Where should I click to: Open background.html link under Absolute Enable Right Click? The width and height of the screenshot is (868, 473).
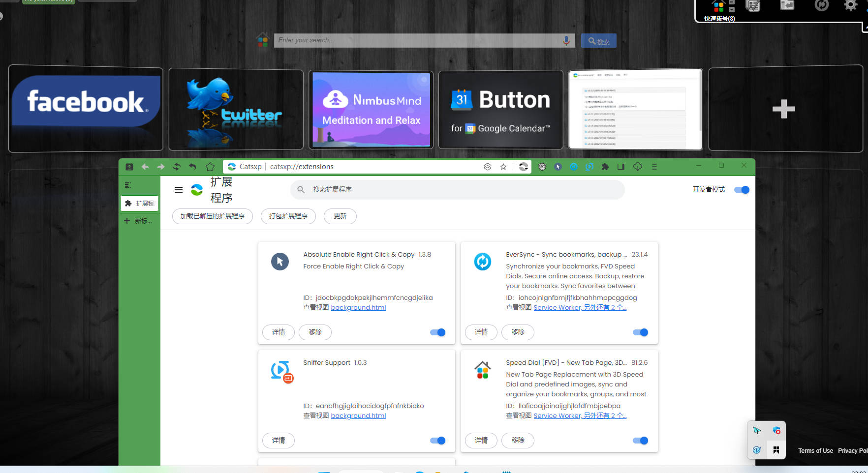click(358, 308)
